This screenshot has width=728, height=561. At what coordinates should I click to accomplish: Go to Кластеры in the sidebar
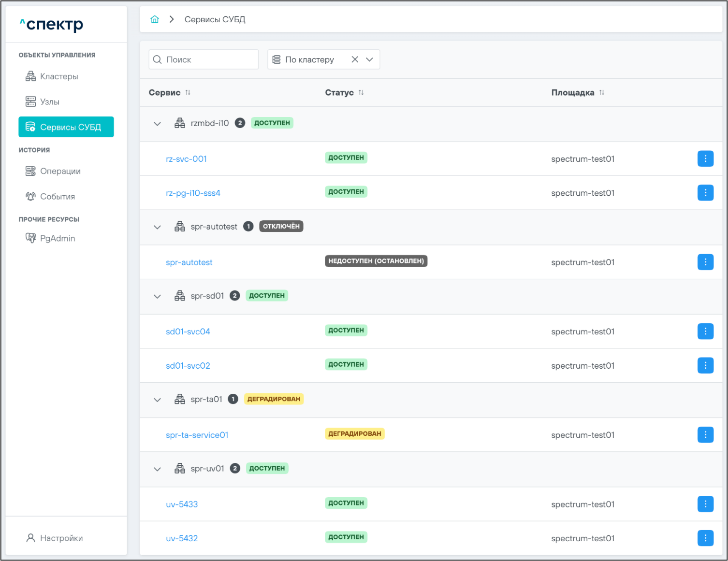click(x=59, y=76)
